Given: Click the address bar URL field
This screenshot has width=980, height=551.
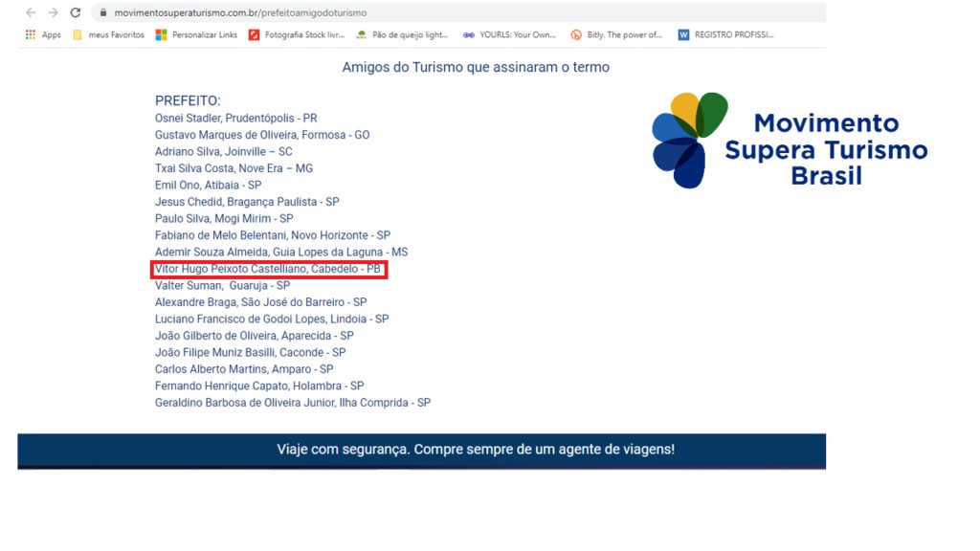Looking at the screenshot, I should (x=459, y=12).
